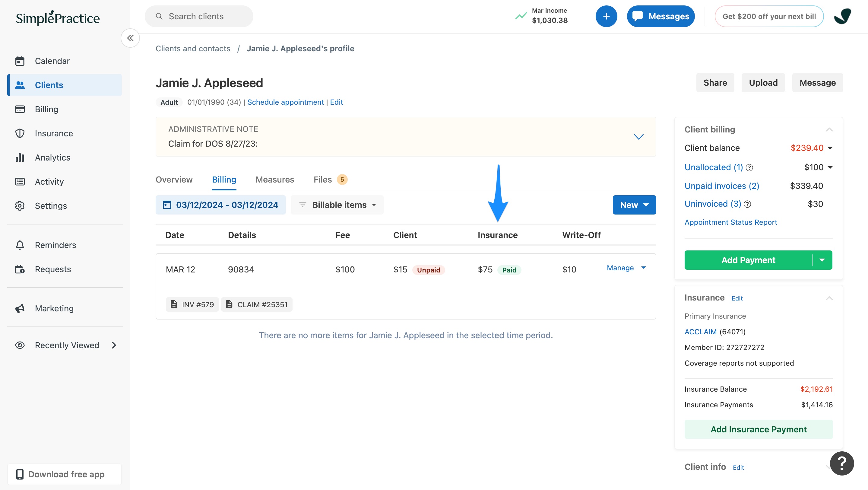The height and width of the screenshot is (490, 868).
Task: Open the Billable items filter dropdown
Action: pos(337,205)
